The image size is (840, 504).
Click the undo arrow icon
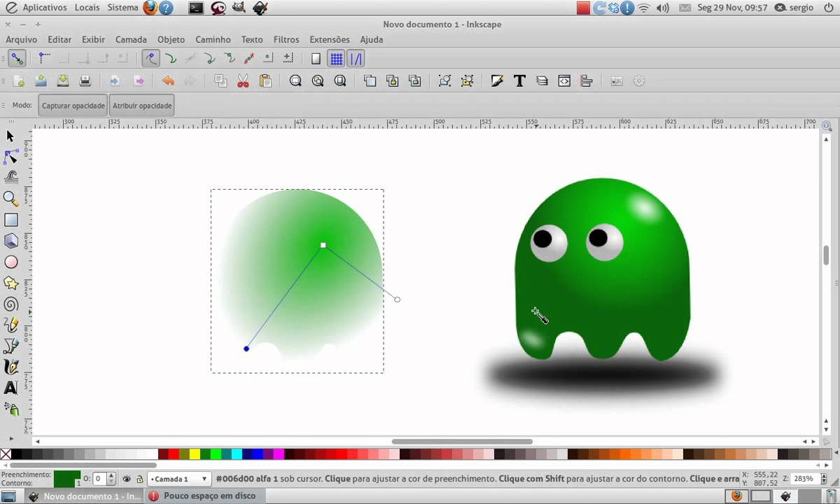click(168, 81)
